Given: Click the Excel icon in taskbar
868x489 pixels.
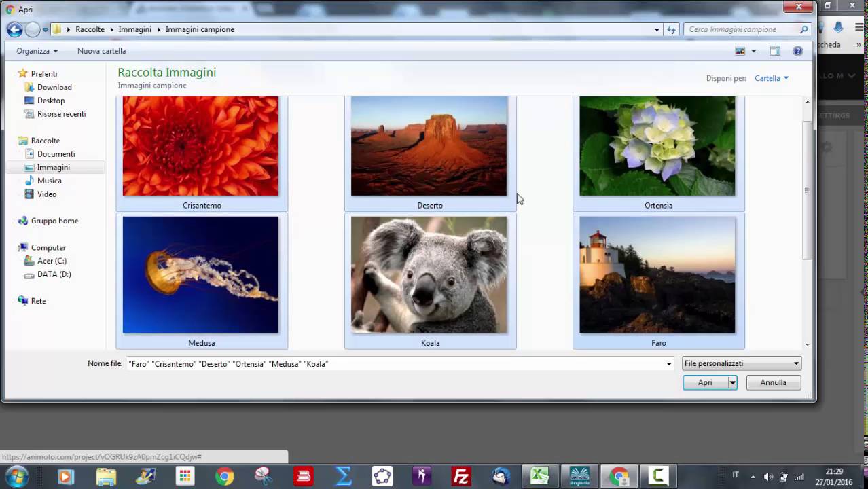Looking at the screenshot, I should (540, 477).
